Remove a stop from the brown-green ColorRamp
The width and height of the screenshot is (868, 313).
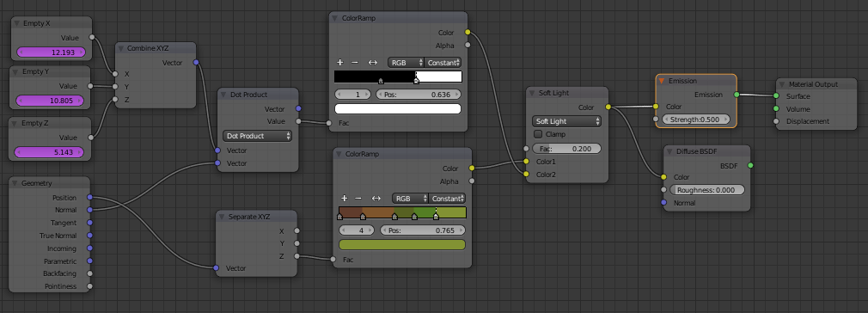(x=358, y=198)
